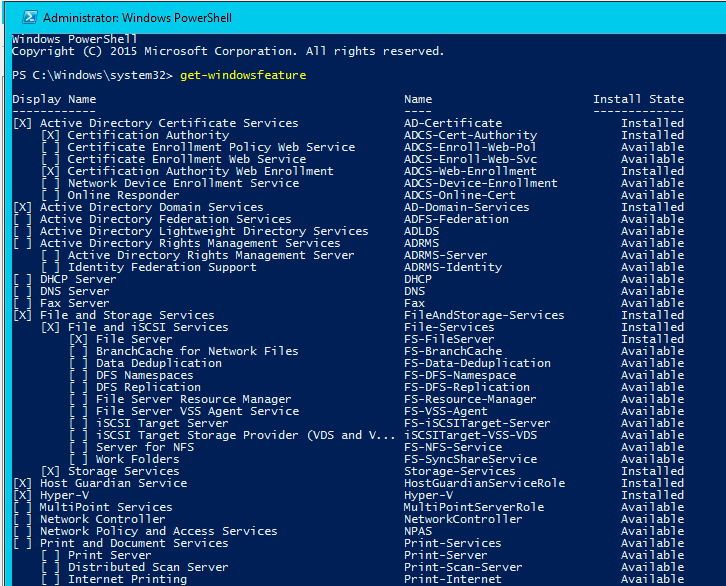The height and width of the screenshot is (586, 726).
Task: Click 'File Server Resource Manager' text
Action: (194, 399)
